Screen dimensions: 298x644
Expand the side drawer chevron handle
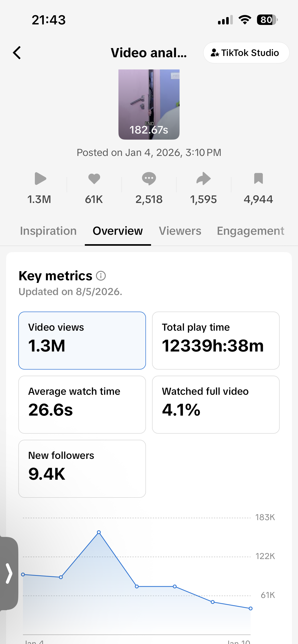(x=9, y=573)
